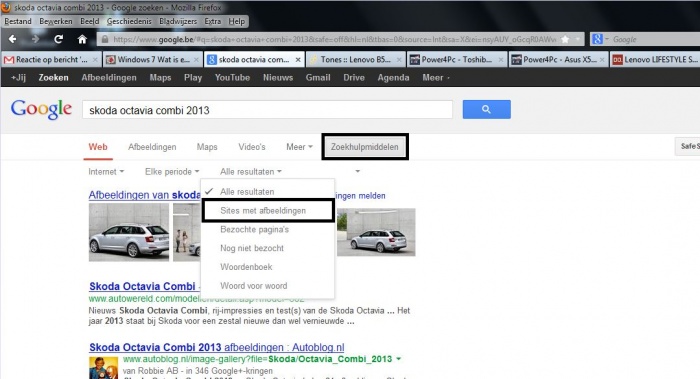Close the 'Power4Pc - Asus X5...' tab
The image size is (700, 379).
602,59
